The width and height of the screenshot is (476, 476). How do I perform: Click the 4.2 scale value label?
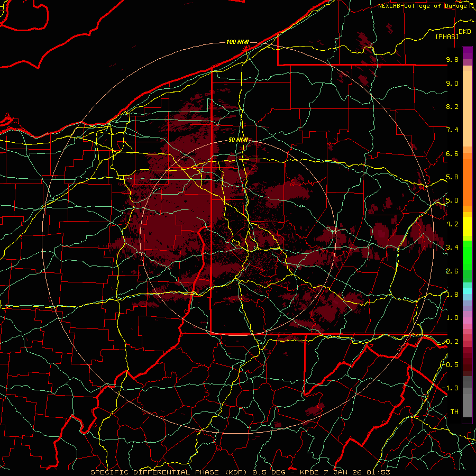(452, 224)
